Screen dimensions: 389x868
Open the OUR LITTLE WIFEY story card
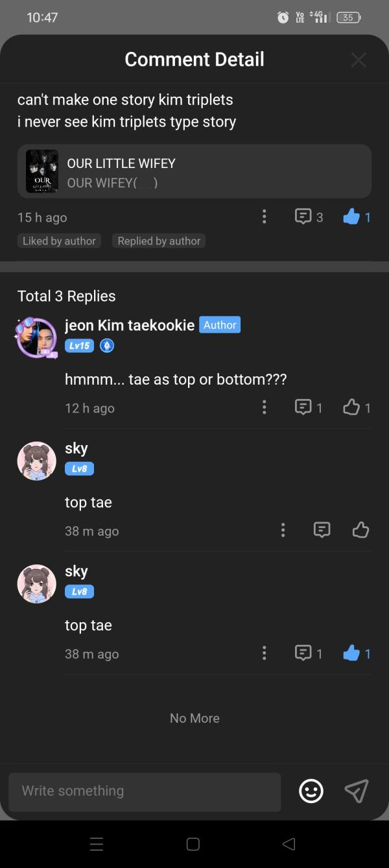[x=194, y=171]
